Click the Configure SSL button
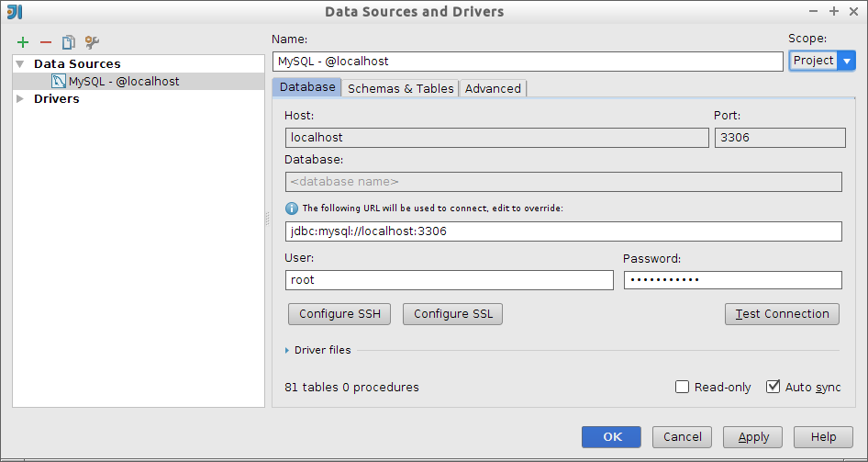The width and height of the screenshot is (868, 462). tap(453, 314)
